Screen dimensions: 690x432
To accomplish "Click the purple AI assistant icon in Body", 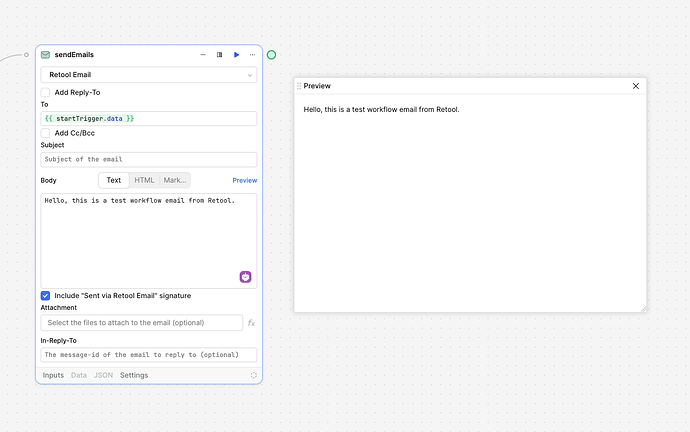I will [x=245, y=277].
